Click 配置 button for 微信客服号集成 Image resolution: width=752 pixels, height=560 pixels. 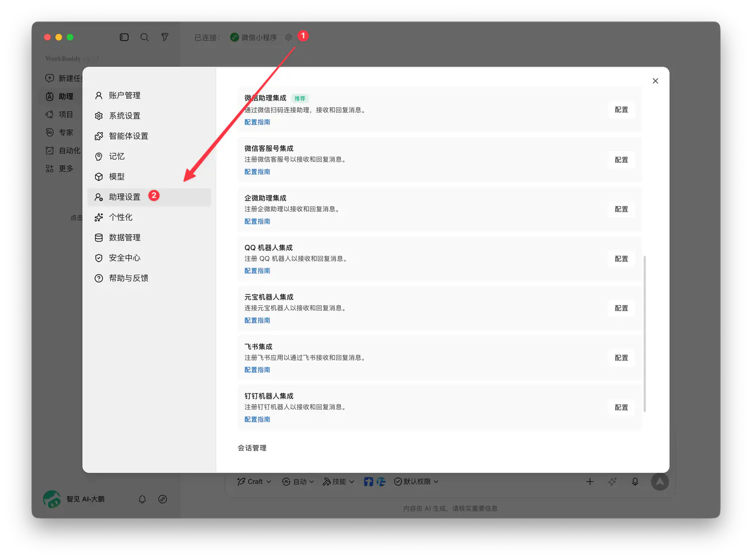tap(621, 160)
